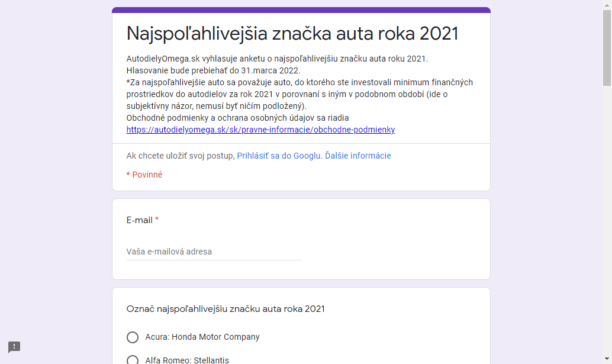Click the 'AutodielyOmega.sk vyhlasuje anketu' description line
This screenshot has height=364, width=612.
[277, 59]
